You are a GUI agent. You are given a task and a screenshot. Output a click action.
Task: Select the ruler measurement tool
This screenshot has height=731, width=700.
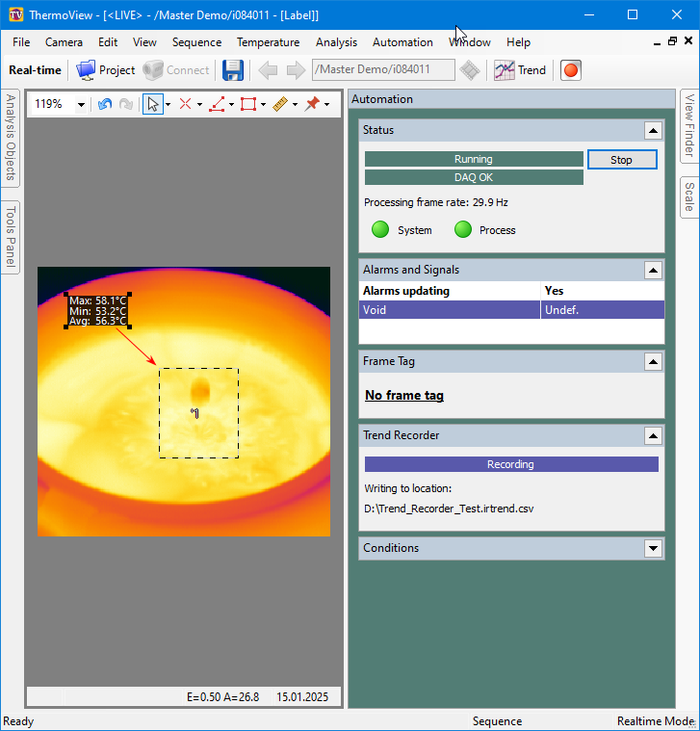[x=280, y=104]
